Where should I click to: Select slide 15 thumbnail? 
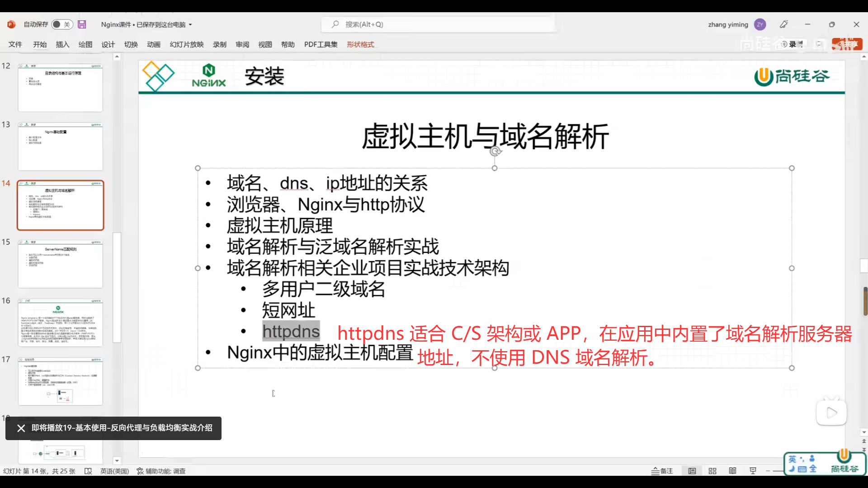pos(61,264)
